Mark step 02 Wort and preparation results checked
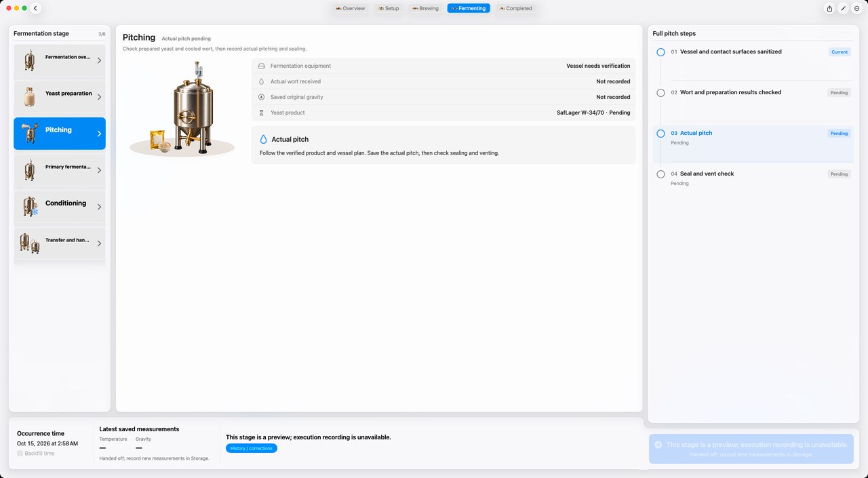The height and width of the screenshot is (478, 868). (660, 93)
